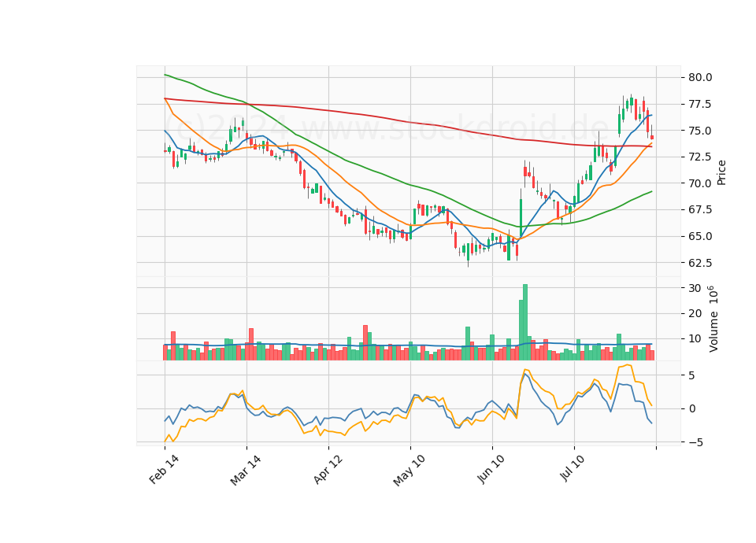Click the 'May 10' date label

pos(409,470)
